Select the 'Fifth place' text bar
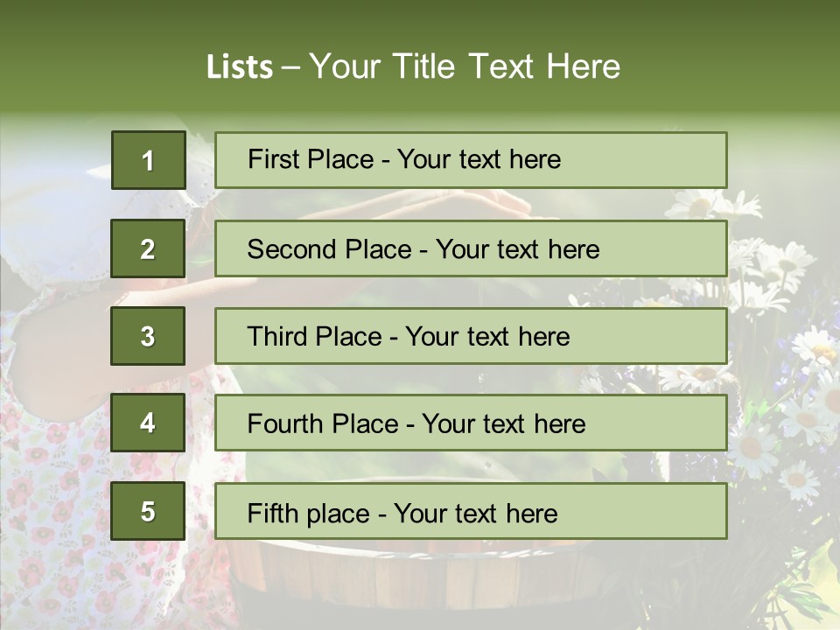Viewport: 840px width, 630px height. tap(471, 511)
